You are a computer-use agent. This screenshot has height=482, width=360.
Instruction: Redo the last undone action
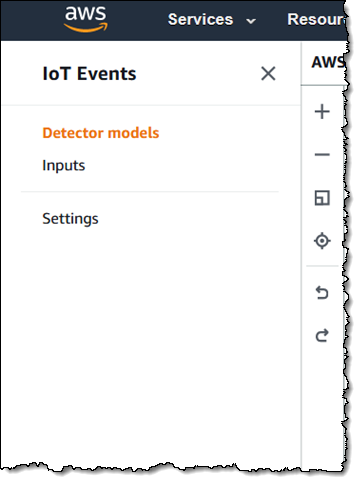click(x=322, y=335)
